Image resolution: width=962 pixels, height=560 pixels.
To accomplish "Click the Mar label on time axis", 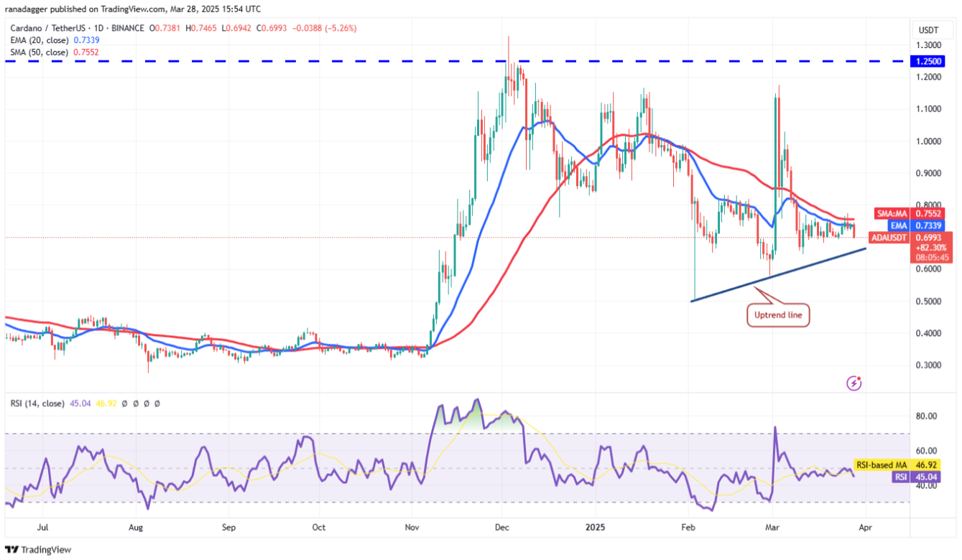I will [x=772, y=527].
